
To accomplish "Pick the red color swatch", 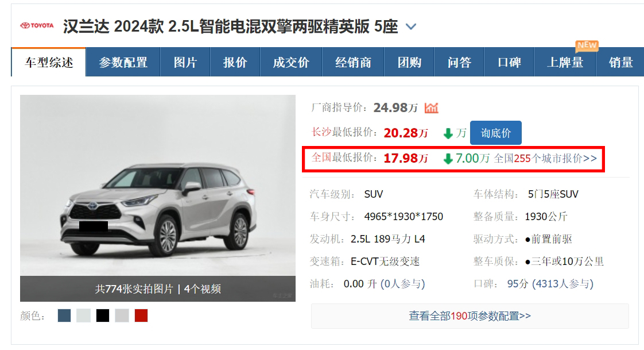I will point(141,316).
